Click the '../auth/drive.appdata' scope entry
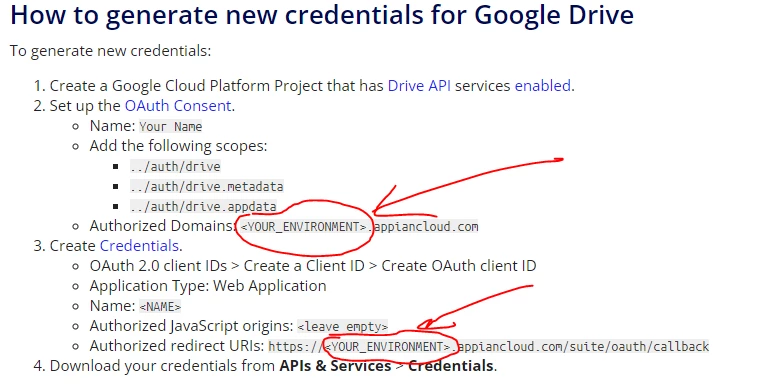Screen dimensions: 779x389 [203, 206]
